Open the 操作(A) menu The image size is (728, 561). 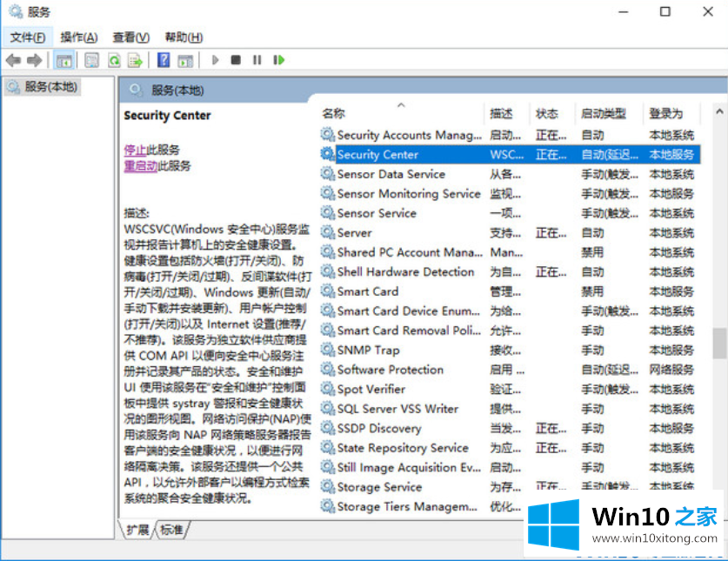[79, 37]
